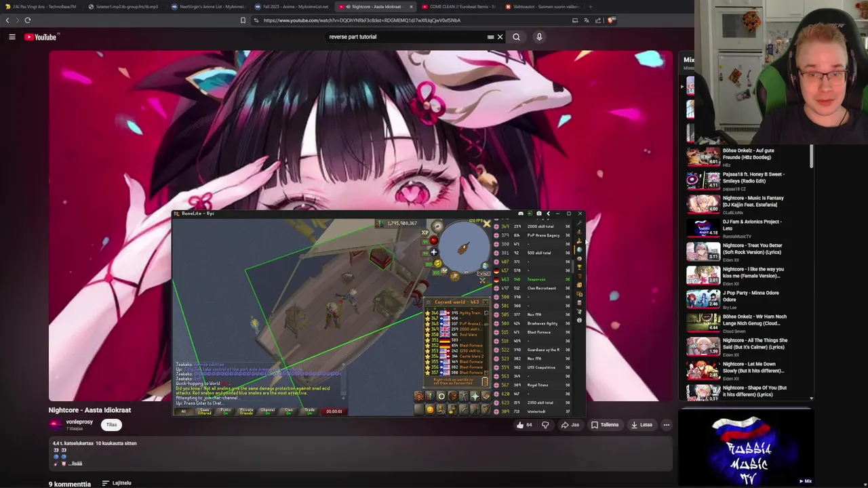Focus the YouTube search field

click(407, 37)
